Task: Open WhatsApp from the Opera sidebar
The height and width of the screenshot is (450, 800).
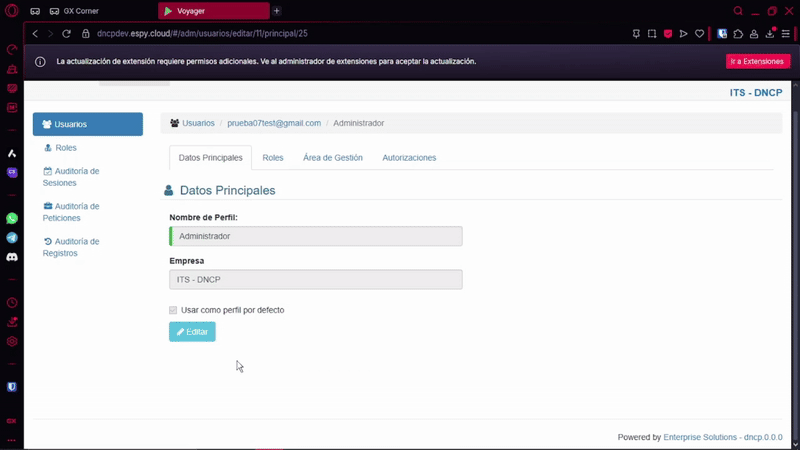Action: point(12,218)
